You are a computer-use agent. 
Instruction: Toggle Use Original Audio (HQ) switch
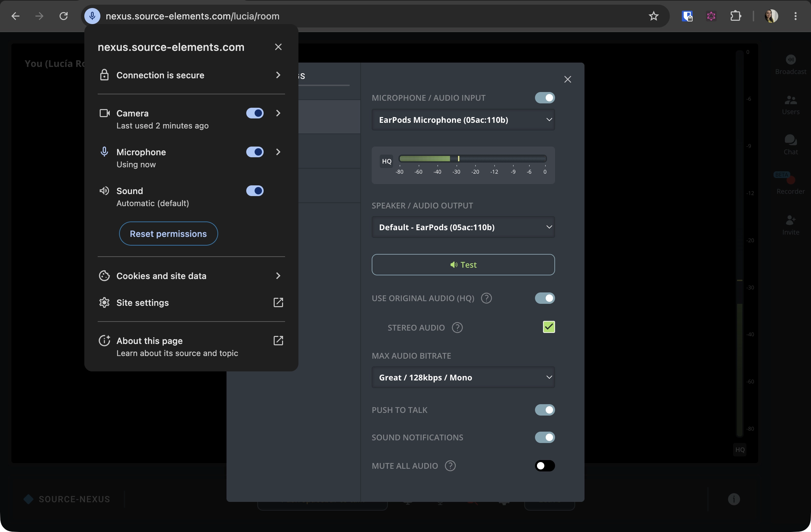pos(545,298)
